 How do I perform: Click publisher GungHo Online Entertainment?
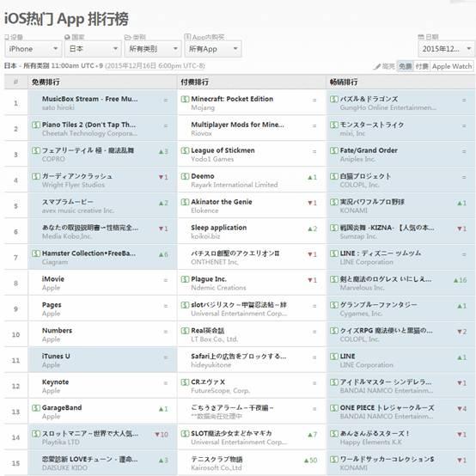[388, 107]
